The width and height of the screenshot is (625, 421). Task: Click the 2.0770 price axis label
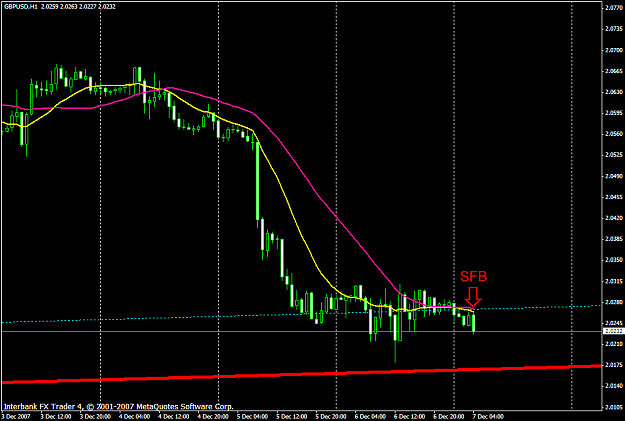[614, 8]
